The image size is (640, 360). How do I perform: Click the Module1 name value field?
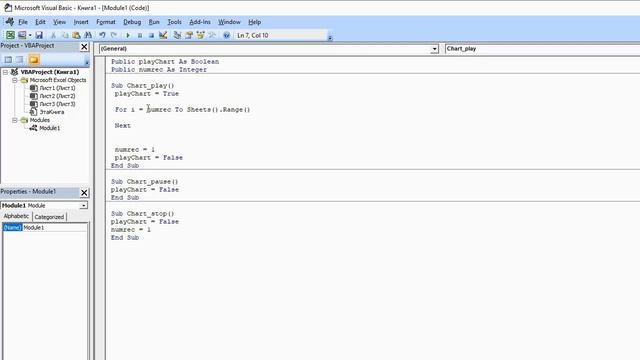click(55, 227)
